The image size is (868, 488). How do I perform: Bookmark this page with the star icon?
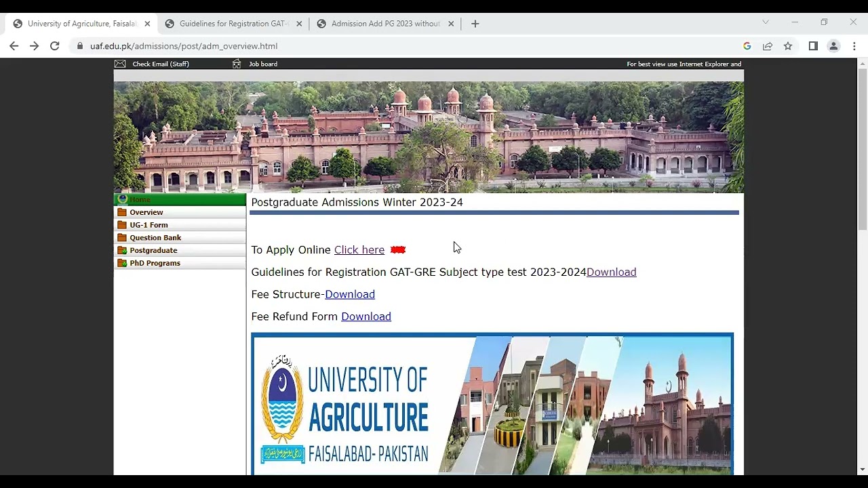[788, 46]
